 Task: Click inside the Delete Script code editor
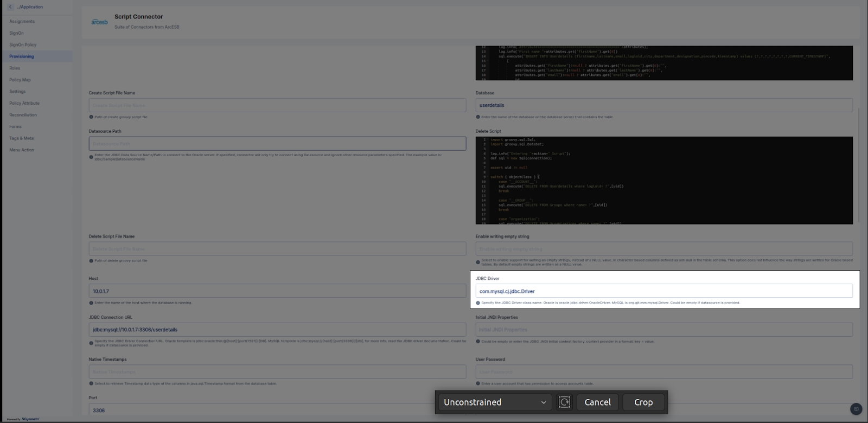click(663, 180)
